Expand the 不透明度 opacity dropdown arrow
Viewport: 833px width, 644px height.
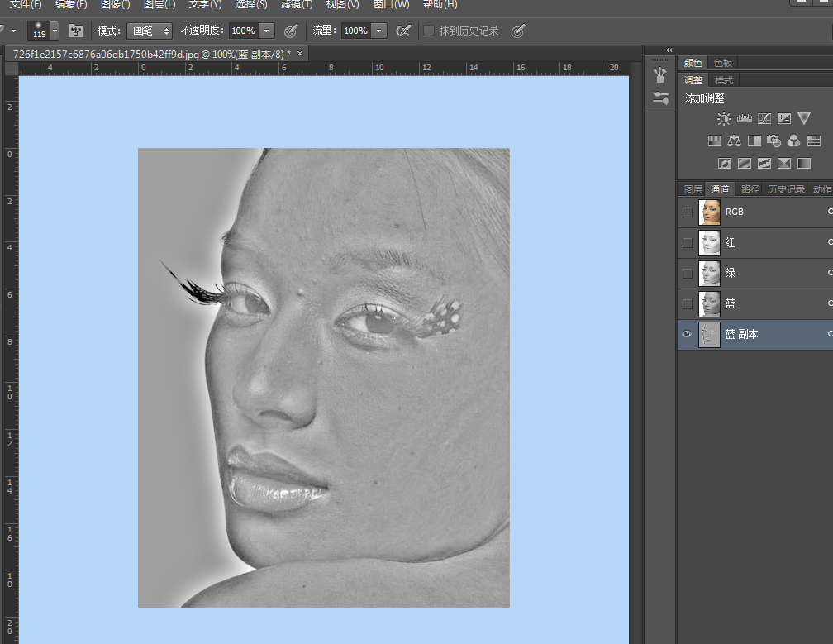click(267, 31)
